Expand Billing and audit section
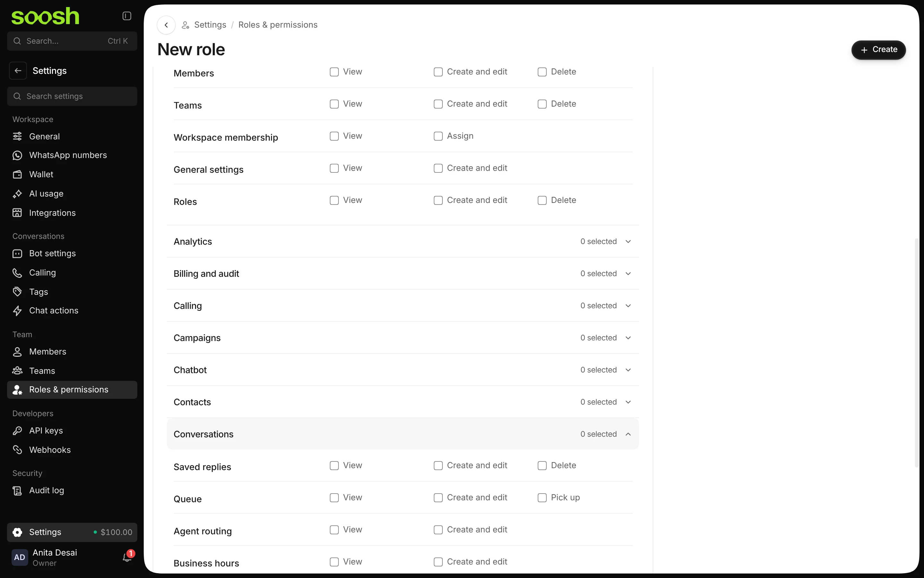924x578 pixels. click(403, 274)
